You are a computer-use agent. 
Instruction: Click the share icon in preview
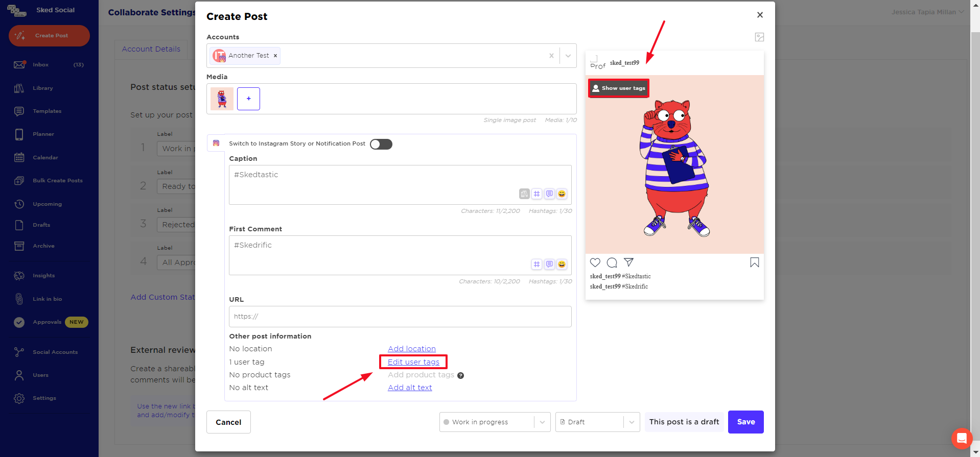[x=628, y=262]
